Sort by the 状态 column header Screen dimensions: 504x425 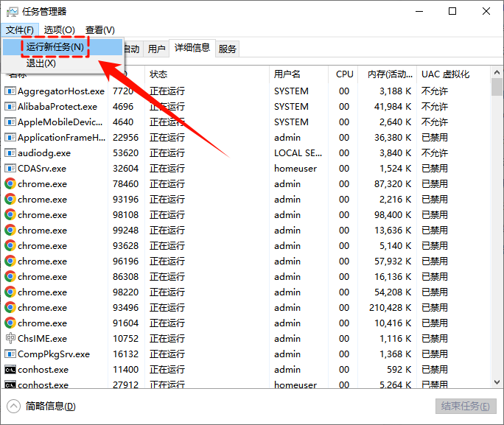point(206,74)
